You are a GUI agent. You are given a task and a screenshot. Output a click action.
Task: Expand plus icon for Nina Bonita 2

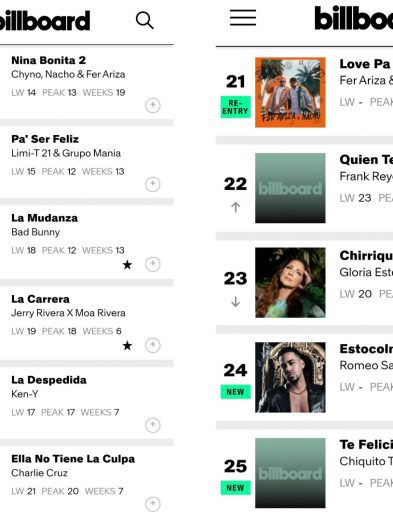[153, 105]
